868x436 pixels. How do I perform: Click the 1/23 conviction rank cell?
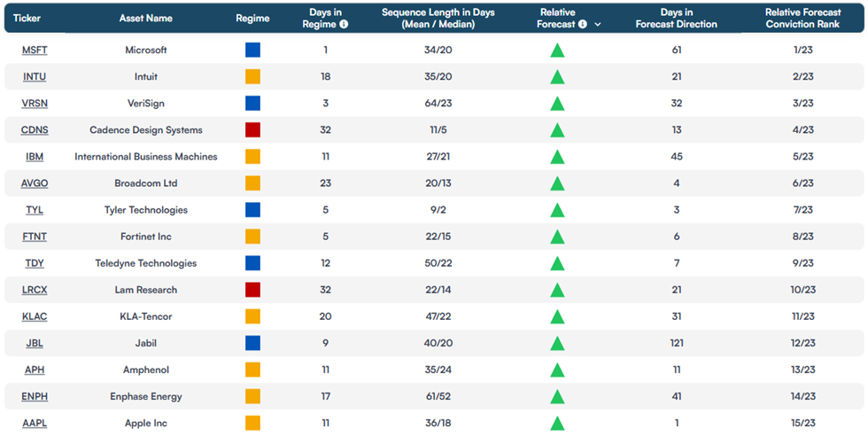pyautogui.click(x=802, y=50)
